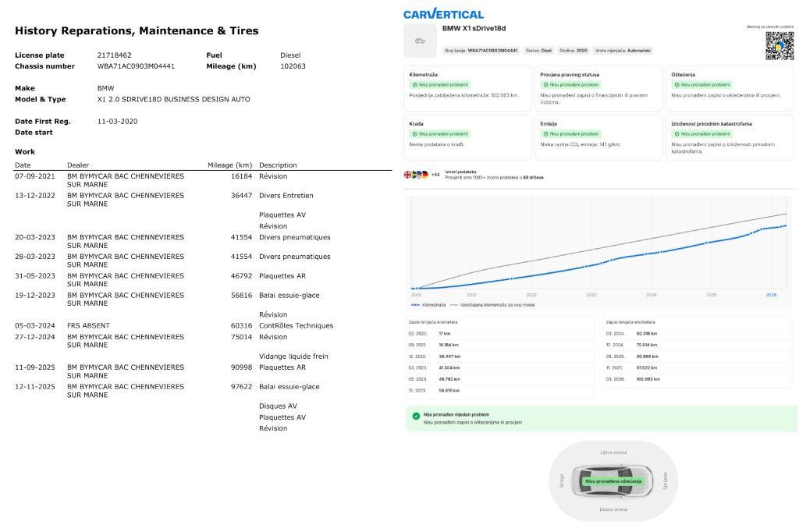Click the blue Kilometraža legend marker
The image size is (799, 532).
pyautogui.click(x=417, y=305)
